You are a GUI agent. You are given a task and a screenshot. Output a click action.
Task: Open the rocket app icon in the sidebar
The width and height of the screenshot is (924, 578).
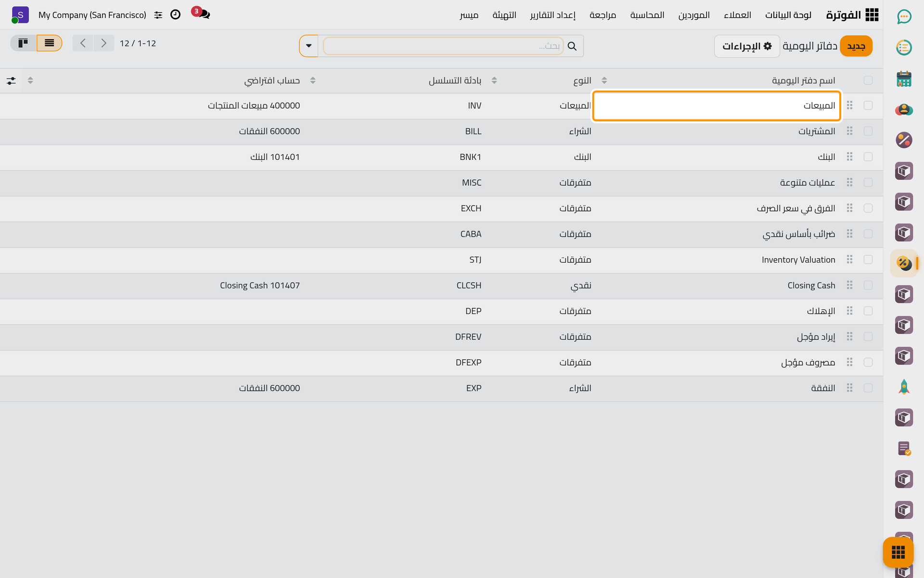point(904,387)
